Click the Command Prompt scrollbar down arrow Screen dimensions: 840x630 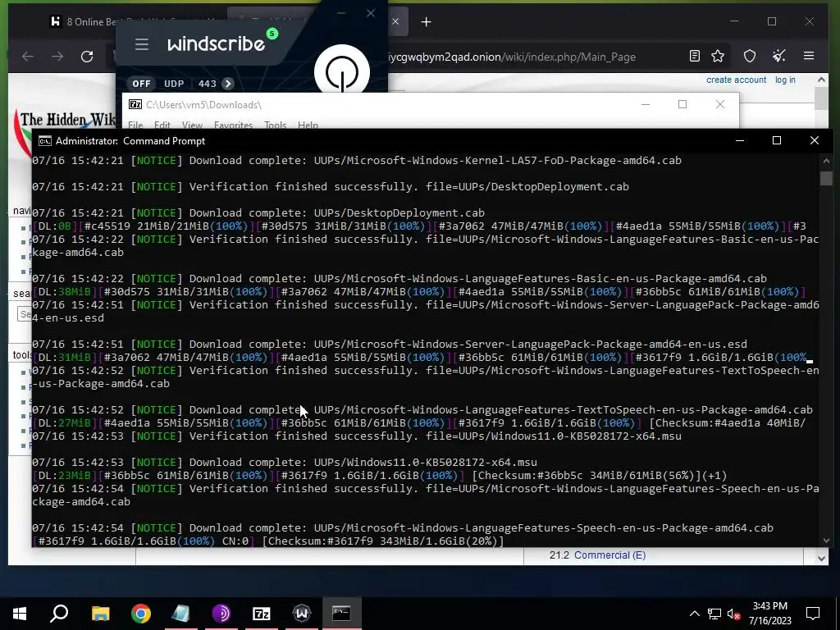tap(825, 540)
